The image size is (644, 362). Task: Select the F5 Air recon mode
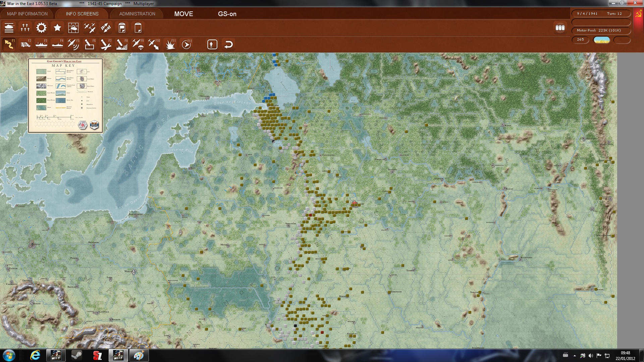click(x=73, y=44)
